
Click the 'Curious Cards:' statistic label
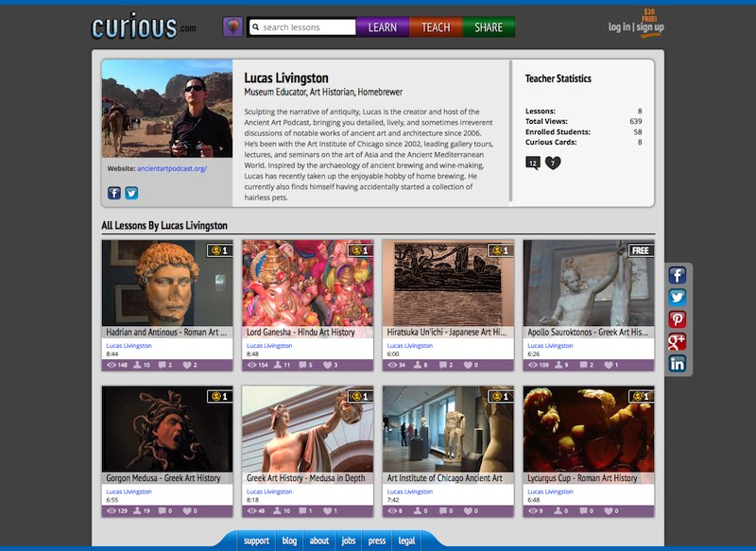551,142
